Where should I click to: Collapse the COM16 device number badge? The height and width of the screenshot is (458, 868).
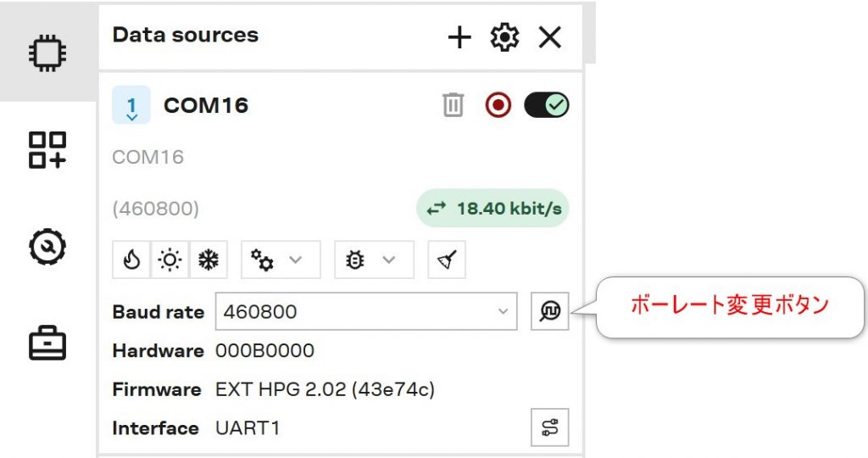(131, 105)
